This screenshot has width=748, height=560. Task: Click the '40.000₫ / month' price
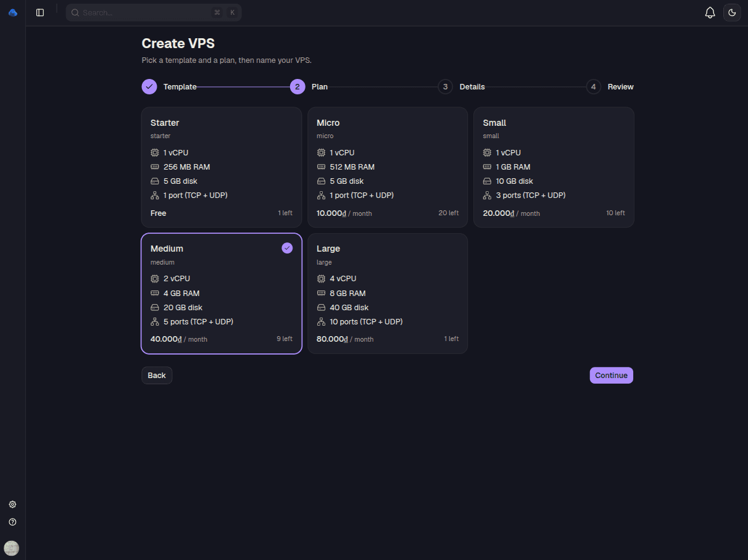(x=179, y=339)
